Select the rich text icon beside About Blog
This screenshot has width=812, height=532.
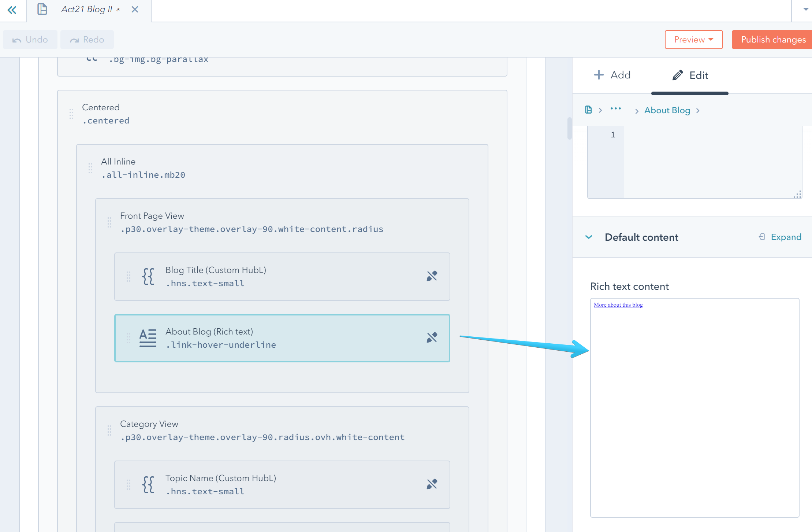[x=148, y=338]
